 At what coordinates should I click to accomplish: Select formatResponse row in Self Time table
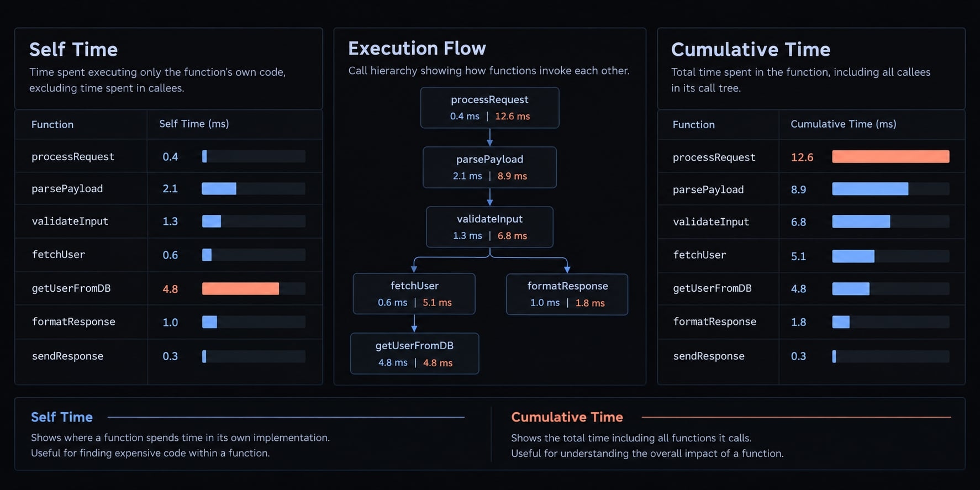click(168, 322)
